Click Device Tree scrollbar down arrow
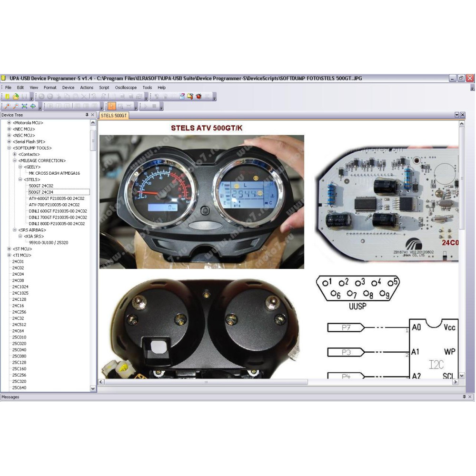Viewport: 476px width, 476px height. click(93, 388)
